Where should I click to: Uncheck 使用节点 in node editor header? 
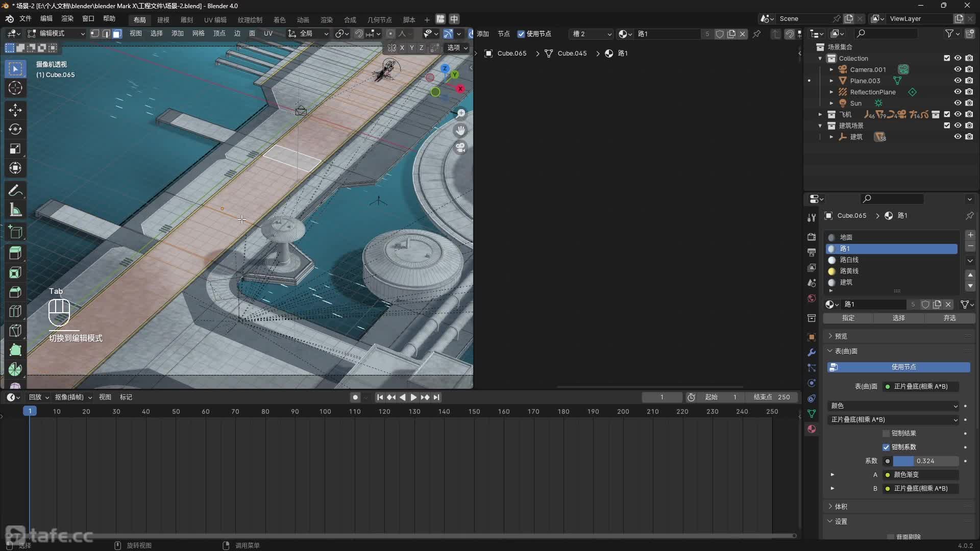521,34
